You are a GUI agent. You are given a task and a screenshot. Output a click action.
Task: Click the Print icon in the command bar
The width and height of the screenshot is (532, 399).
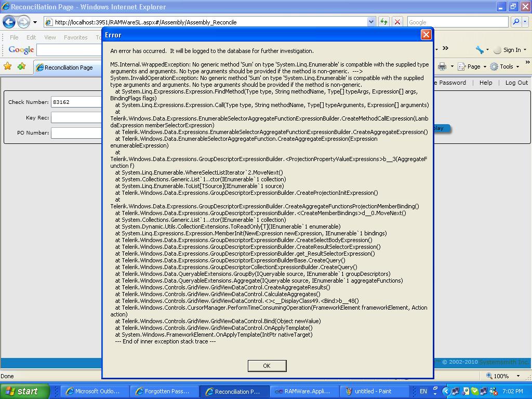(442, 66)
